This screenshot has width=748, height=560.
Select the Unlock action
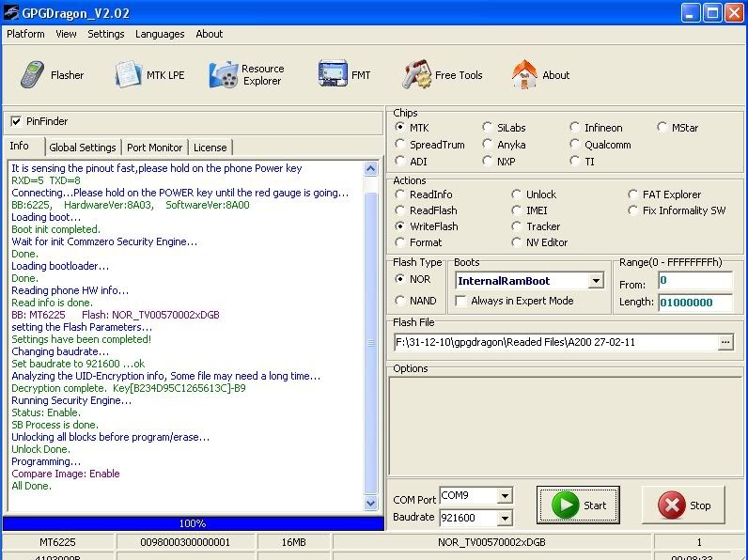point(516,194)
